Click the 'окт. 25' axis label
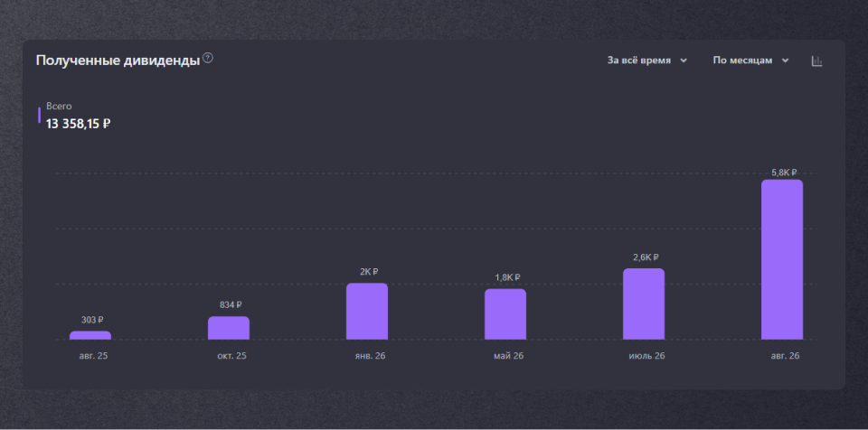The height and width of the screenshot is (430, 868). pos(232,356)
